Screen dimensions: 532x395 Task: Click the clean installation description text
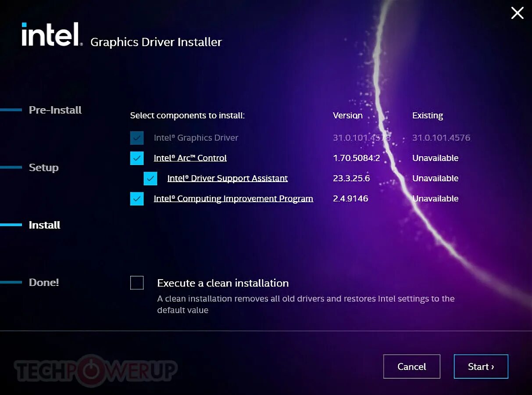click(306, 304)
